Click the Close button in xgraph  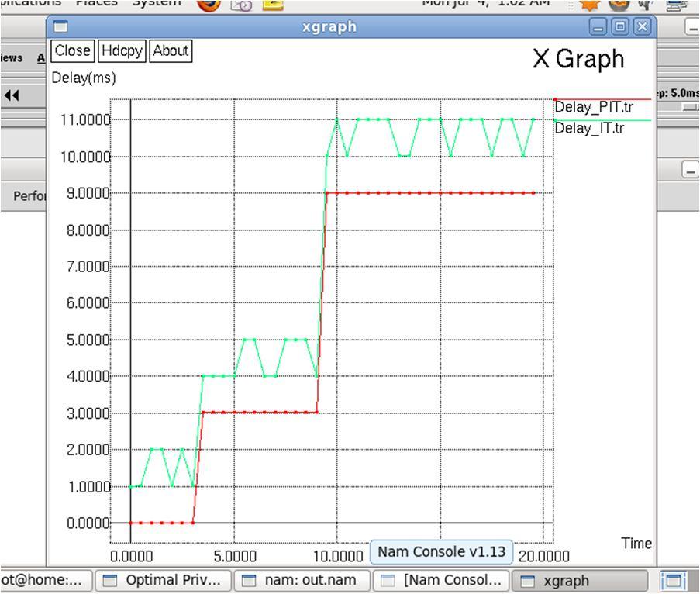[72, 50]
